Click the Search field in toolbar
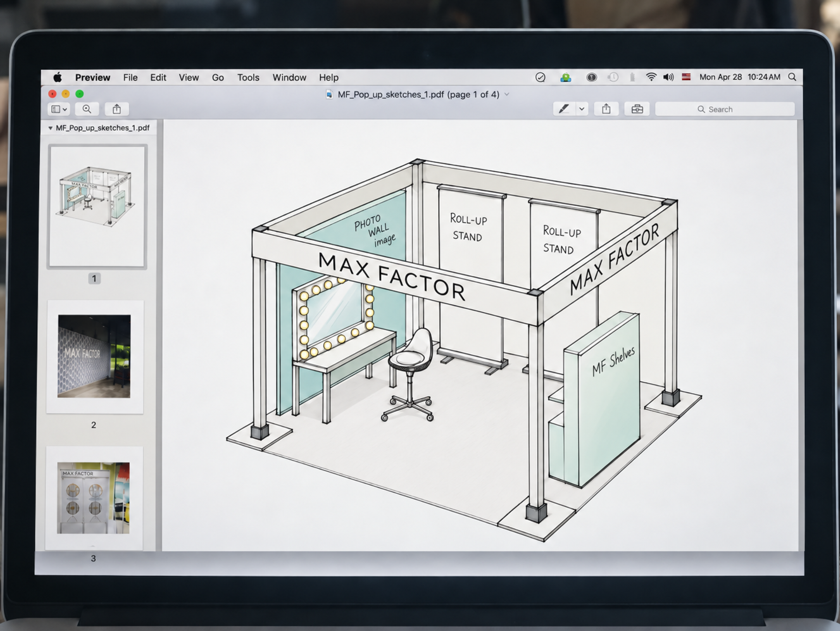This screenshot has height=631, width=840. [725, 109]
